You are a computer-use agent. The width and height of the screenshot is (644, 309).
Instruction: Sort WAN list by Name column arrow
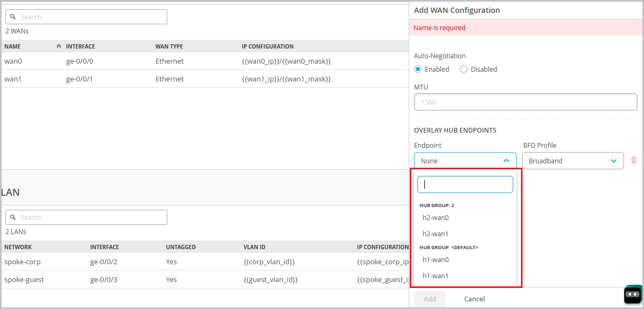tap(59, 46)
